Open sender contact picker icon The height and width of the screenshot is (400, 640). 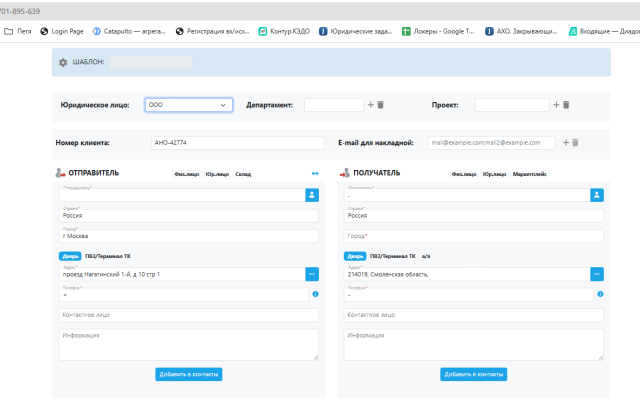(311, 194)
